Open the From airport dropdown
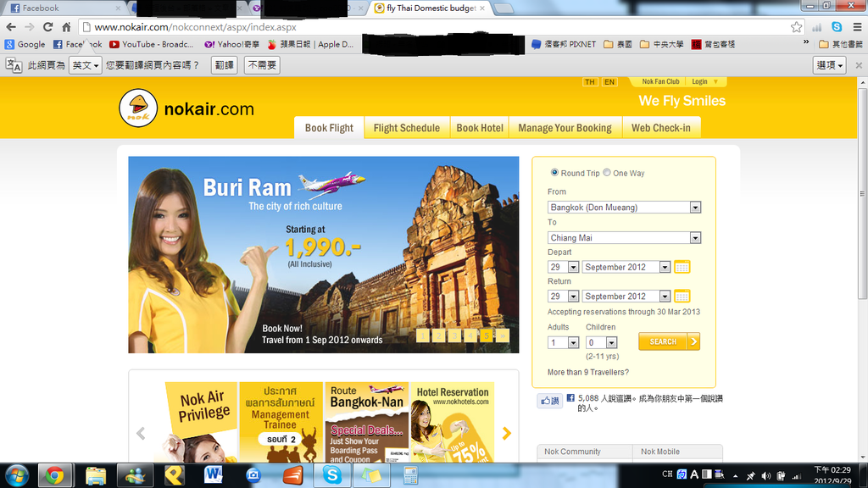 [x=624, y=208]
